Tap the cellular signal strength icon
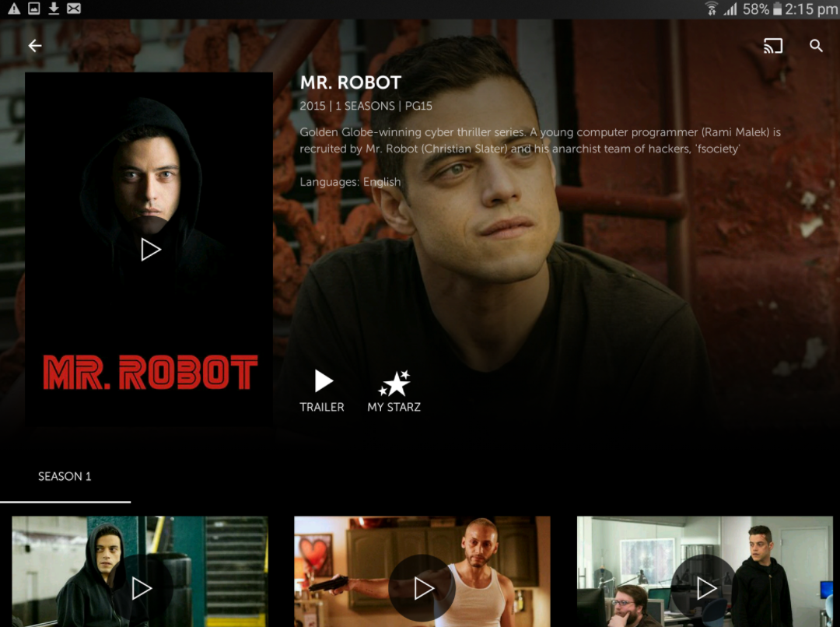 (x=730, y=9)
